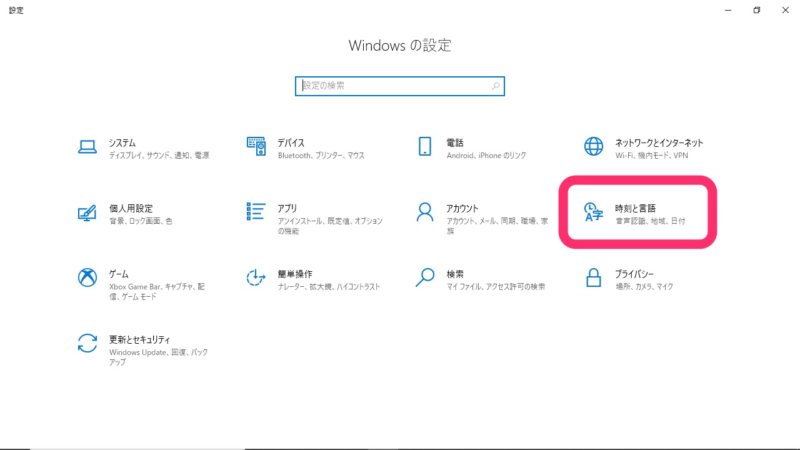800x450 pixels.
Task: Click the アカウント person icon
Action: pos(424,212)
